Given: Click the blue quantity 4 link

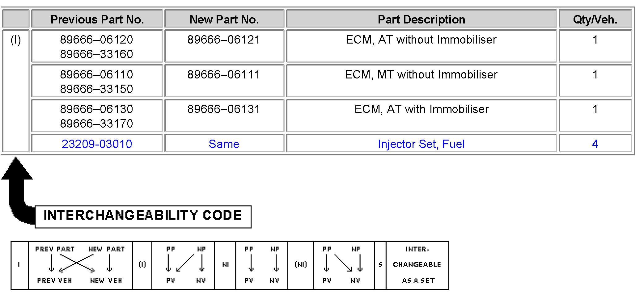Looking at the screenshot, I should tap(595, 144).
